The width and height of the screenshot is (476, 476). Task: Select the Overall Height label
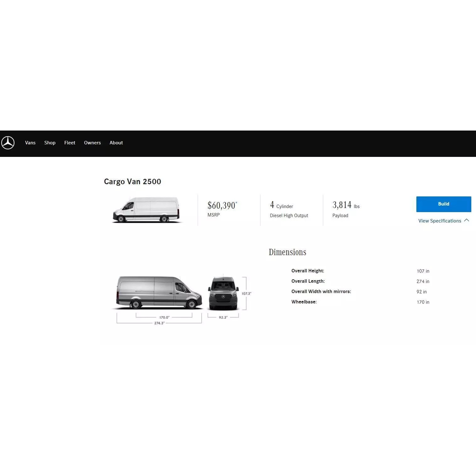[x=308, y=271]
